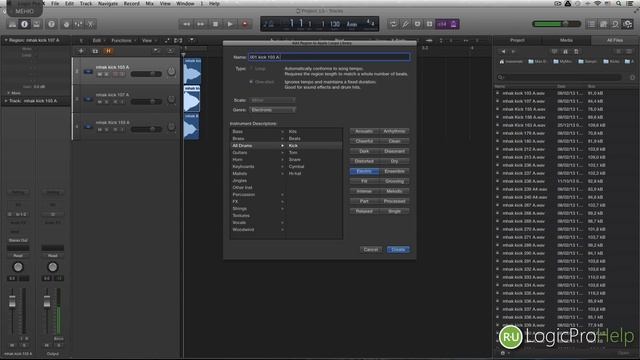Open the tracks area View menu
This screenshot has width=640, height=360.
148,40
